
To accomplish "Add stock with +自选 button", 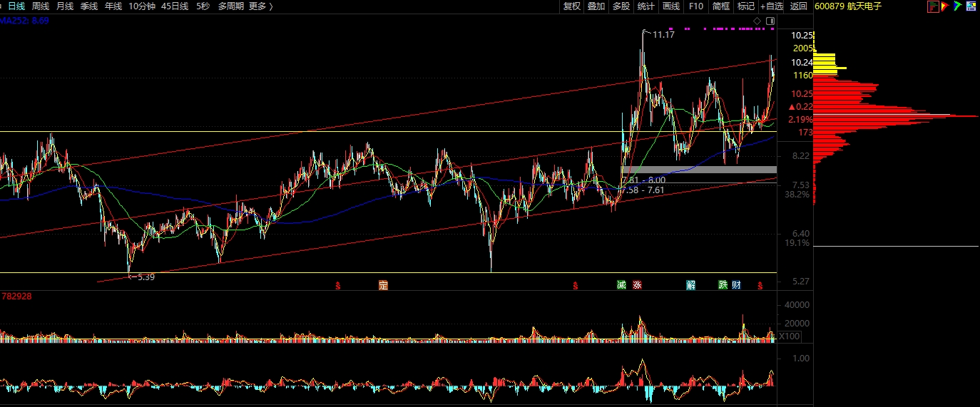I will point(772,6).
